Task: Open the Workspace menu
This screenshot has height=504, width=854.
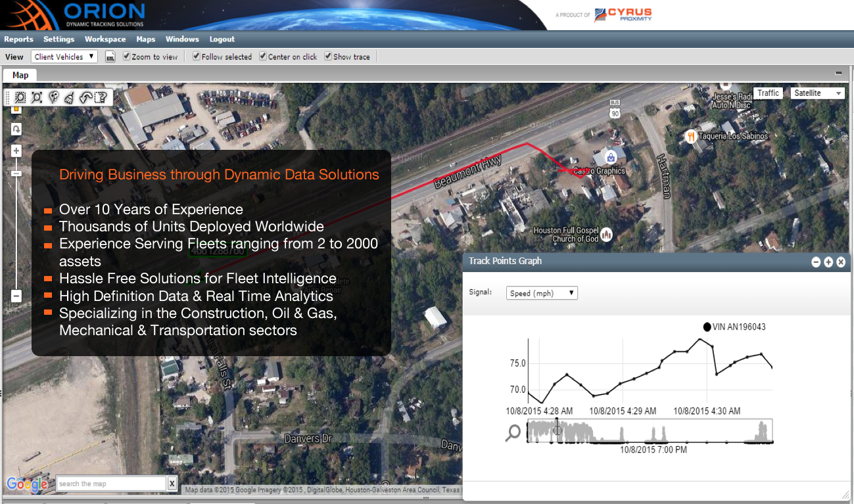Action: point(105,39)
